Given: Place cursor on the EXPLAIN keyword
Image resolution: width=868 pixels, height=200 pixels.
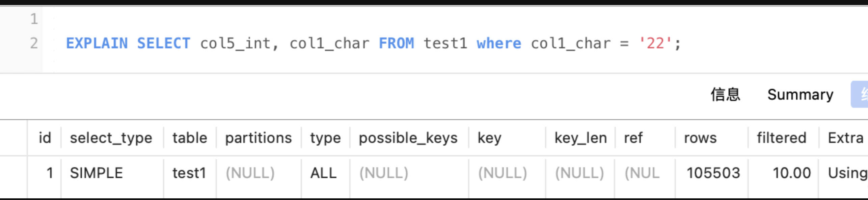Looking at the screenshot, I should [x=97, y=43].
